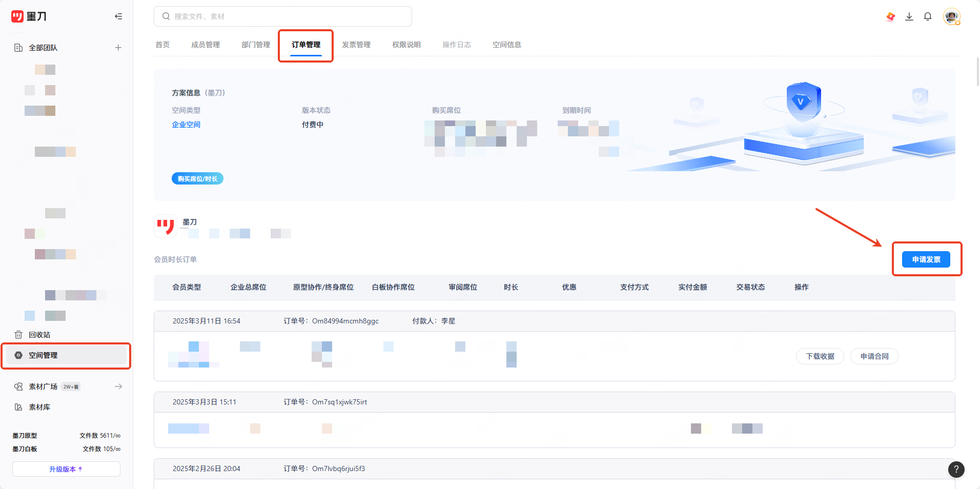Click the 交易状态 column header

(750, 287)
